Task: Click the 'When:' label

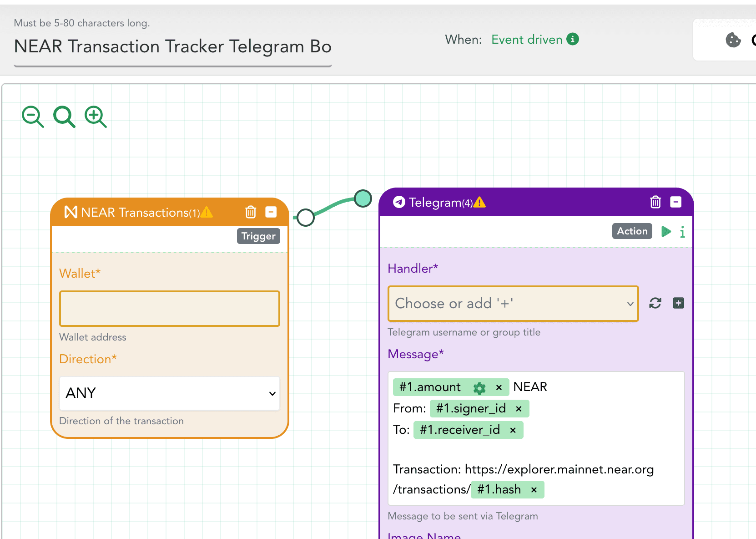Action: 464,40
